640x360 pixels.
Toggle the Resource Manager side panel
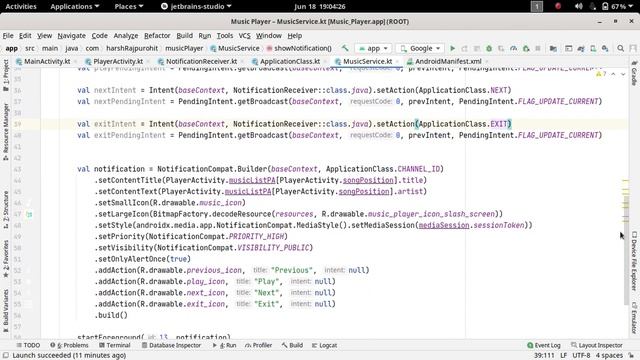[x=6, y=131]
